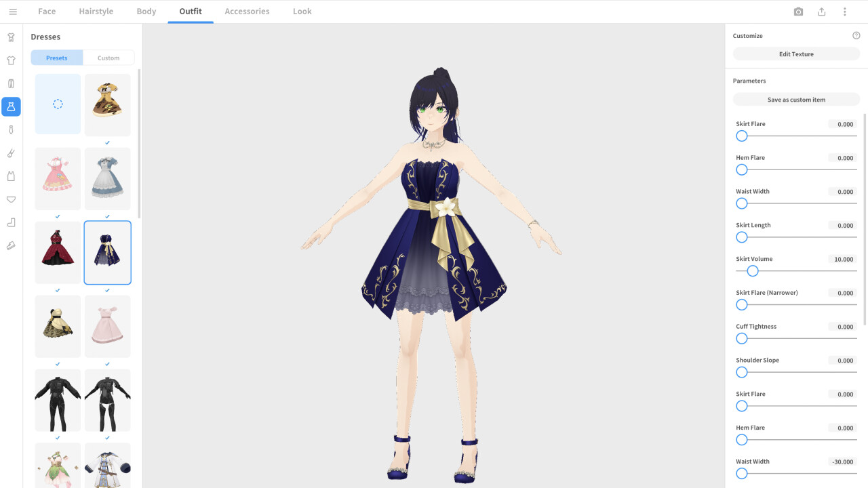Select the Presets segment in Dresses panel
The image size is (868, 488).
click(56, 58)
